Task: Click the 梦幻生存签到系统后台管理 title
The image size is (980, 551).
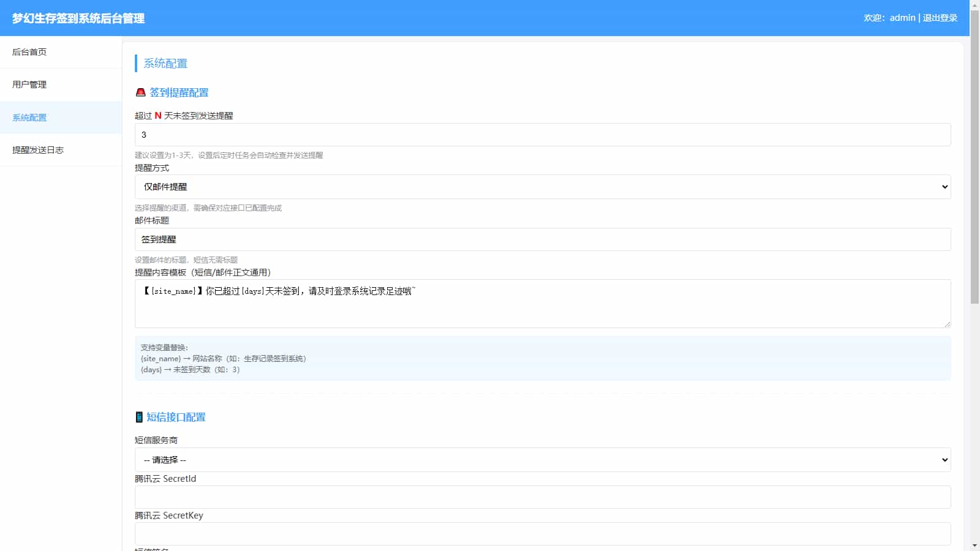Action: [78, 18]
